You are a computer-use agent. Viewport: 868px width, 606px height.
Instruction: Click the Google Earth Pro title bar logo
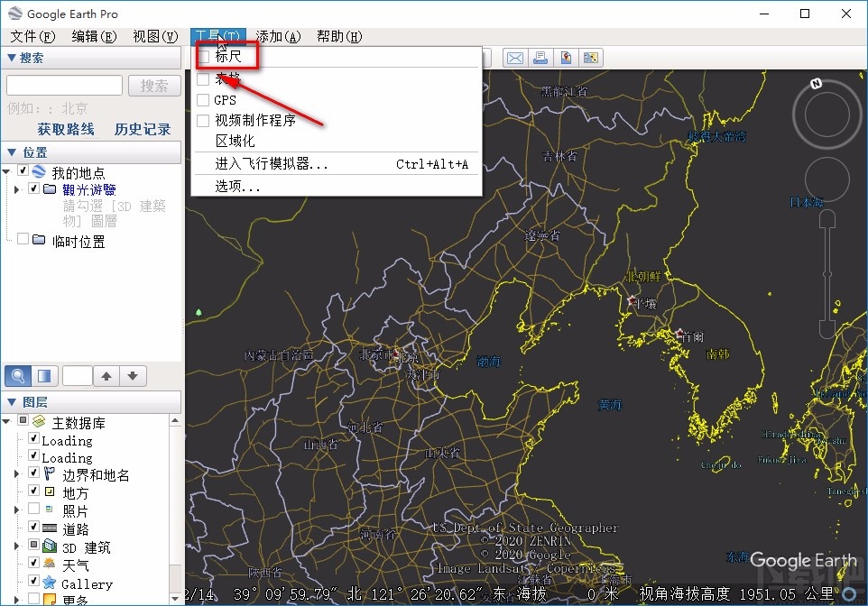point(15,14)
